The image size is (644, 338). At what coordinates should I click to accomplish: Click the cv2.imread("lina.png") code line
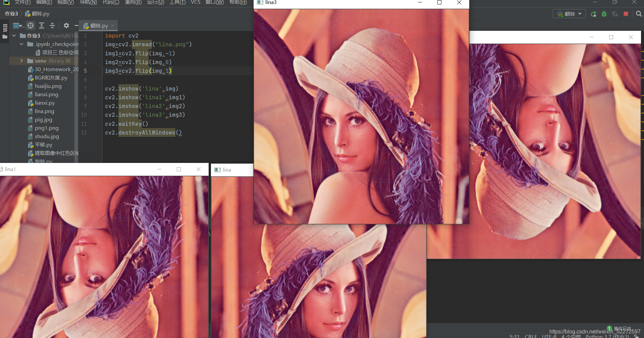(148, 44)
